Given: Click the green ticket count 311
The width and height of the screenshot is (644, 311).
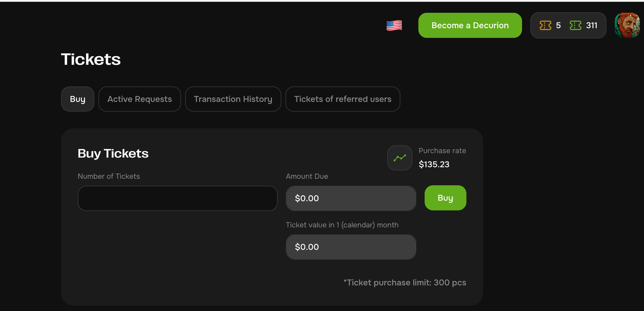Looking at the screenshot, I should 592,25.
